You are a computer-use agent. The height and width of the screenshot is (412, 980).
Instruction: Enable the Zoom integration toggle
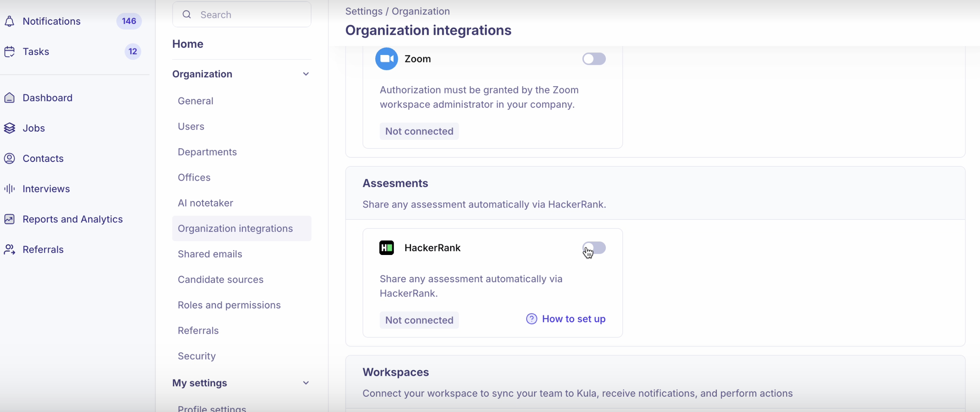click(594, 59)
